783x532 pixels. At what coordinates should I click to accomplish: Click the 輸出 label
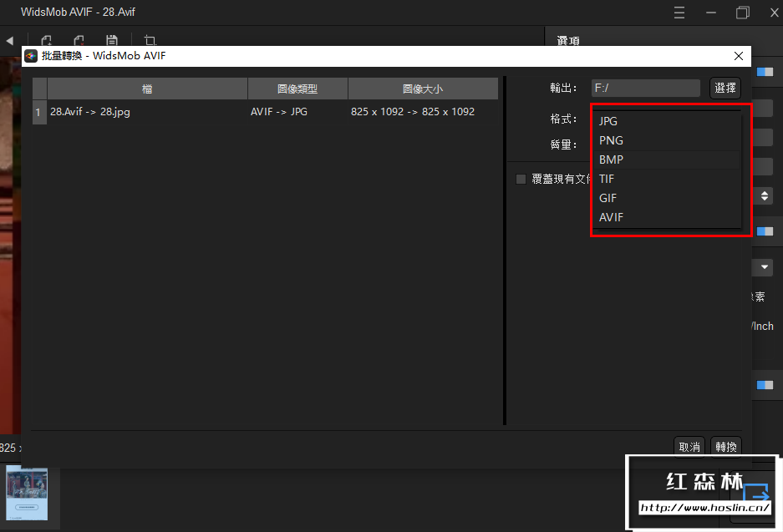tap(563, 89)
